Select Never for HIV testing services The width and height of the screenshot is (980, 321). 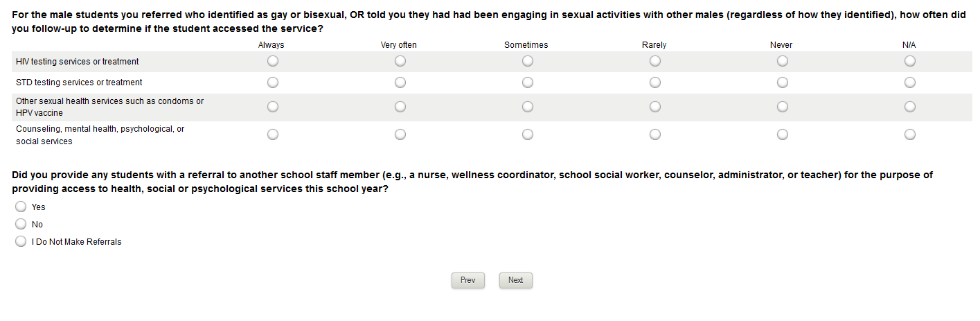(782, 61)
